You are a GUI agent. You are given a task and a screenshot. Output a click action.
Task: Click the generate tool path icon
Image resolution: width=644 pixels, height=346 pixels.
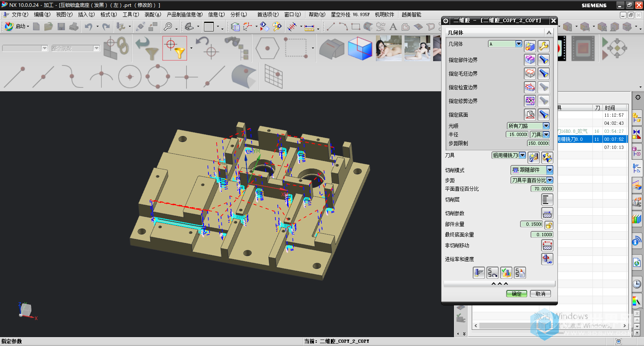coord(479,273)
